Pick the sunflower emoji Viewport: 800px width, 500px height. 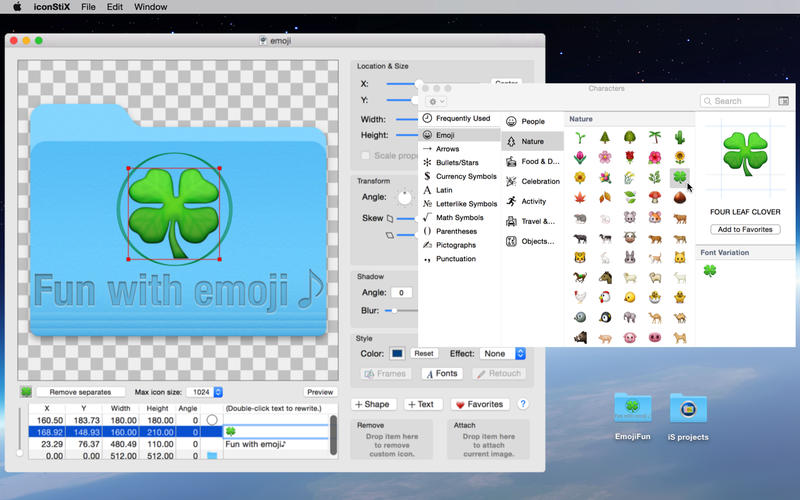click(x=679, y=157)
